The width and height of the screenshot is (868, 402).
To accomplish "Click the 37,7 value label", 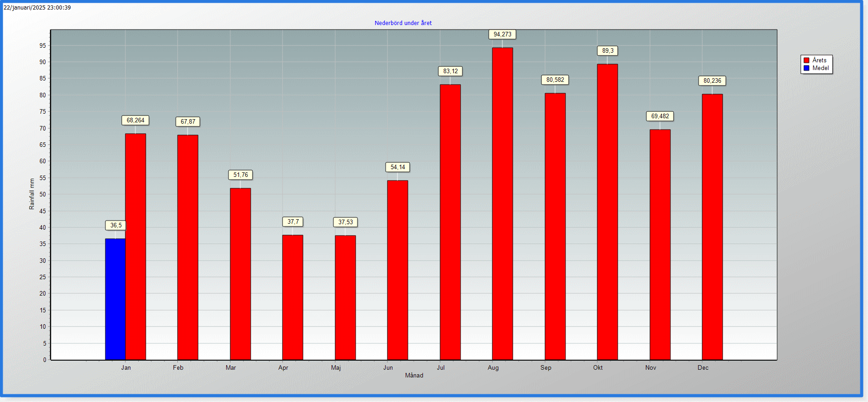I will [293, 221].
